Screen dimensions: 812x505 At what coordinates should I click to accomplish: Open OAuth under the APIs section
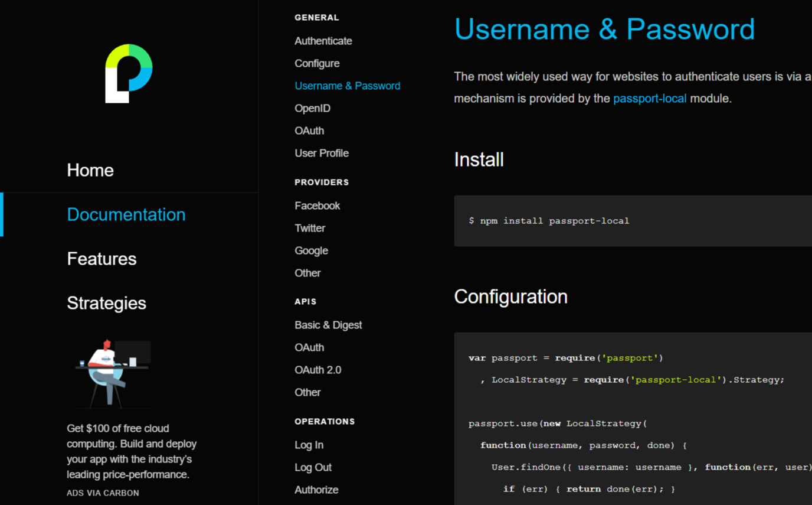[x=309, y=347]
